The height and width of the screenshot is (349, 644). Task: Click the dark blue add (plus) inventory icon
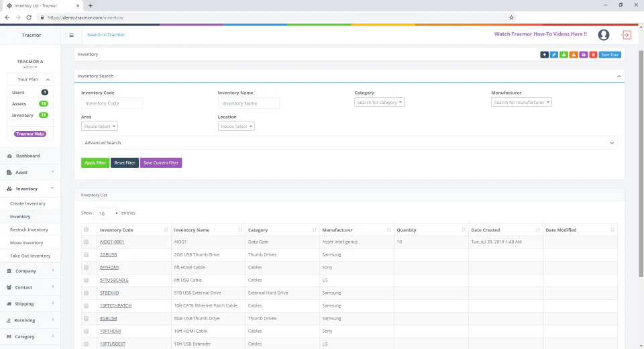pyautogui.click(x=544, y=54)
